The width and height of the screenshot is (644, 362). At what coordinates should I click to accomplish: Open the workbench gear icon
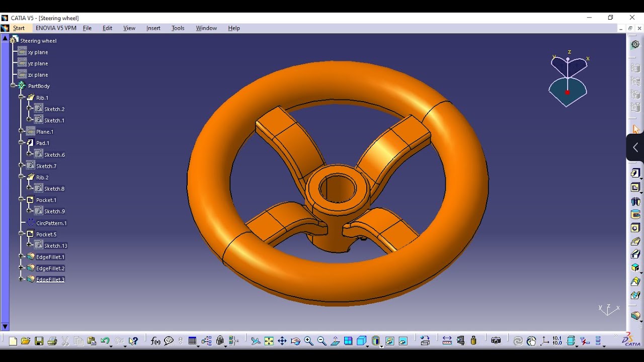635,44
